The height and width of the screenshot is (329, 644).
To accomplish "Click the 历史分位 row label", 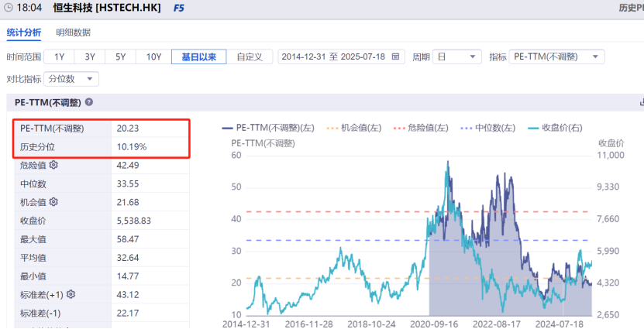I will [x=37, y=147].
